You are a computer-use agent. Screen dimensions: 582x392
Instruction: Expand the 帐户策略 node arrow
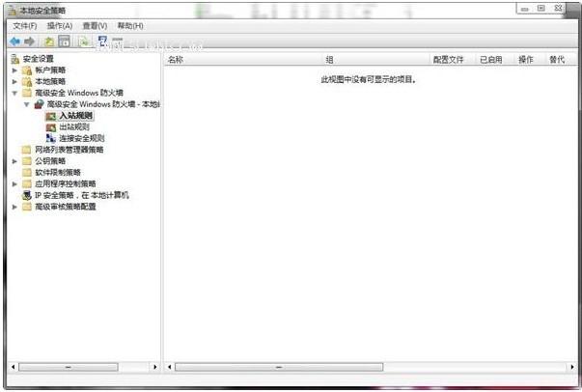tap(14, 70)
